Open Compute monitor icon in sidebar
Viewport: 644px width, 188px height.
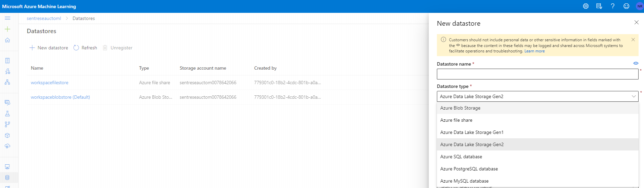pyautogui.click(x=7, y=167)
